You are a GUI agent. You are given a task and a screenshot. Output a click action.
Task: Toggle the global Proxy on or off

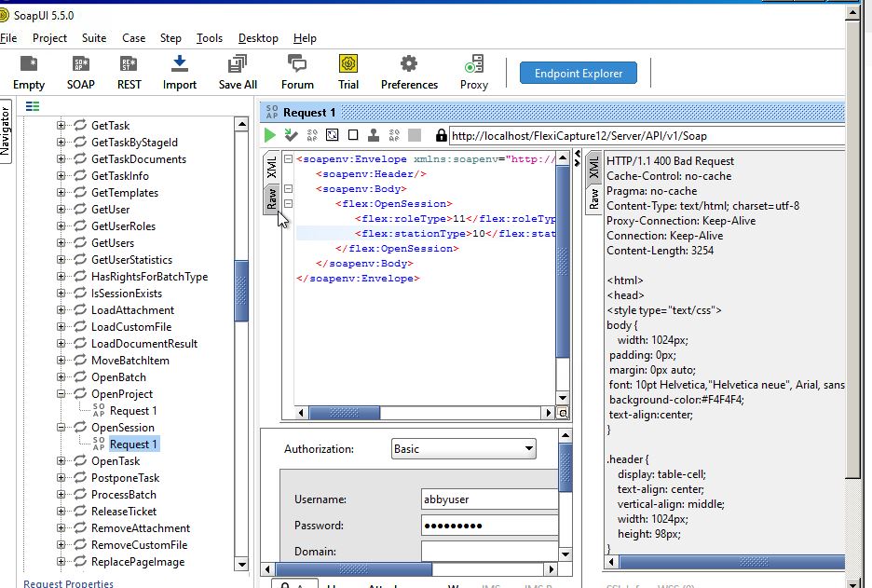(x=473, y=70)
